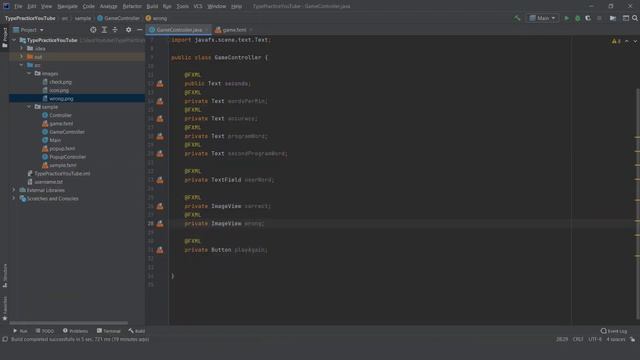Open Project Structure dialog
Screen dimensions: 640x360
[613, 18]
